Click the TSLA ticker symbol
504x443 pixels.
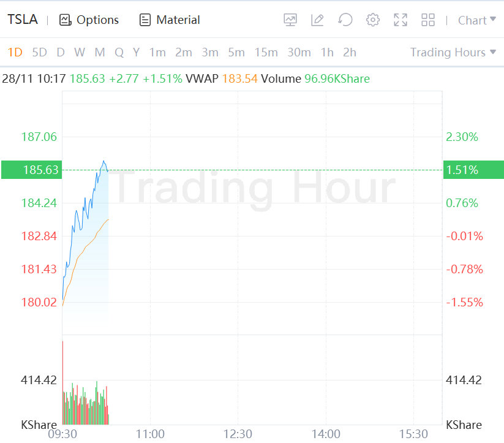coord(23,20)
